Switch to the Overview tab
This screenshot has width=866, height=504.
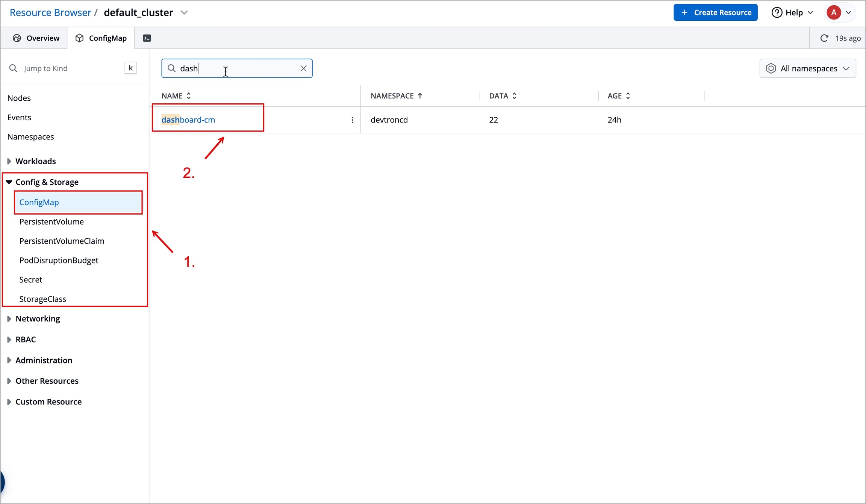[36, 38]
